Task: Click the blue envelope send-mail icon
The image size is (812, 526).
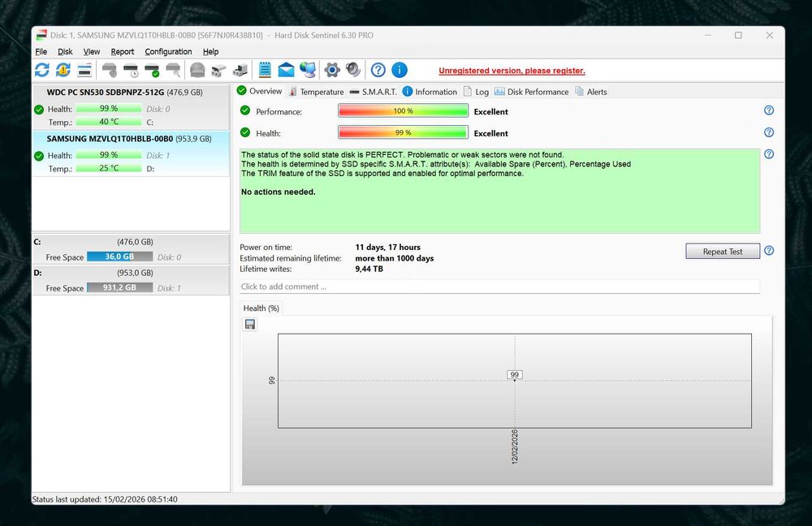Action: (286, 70)
